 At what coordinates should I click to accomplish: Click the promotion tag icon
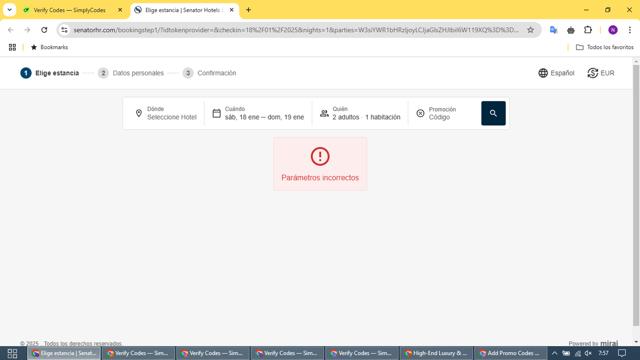pos(420,113)
